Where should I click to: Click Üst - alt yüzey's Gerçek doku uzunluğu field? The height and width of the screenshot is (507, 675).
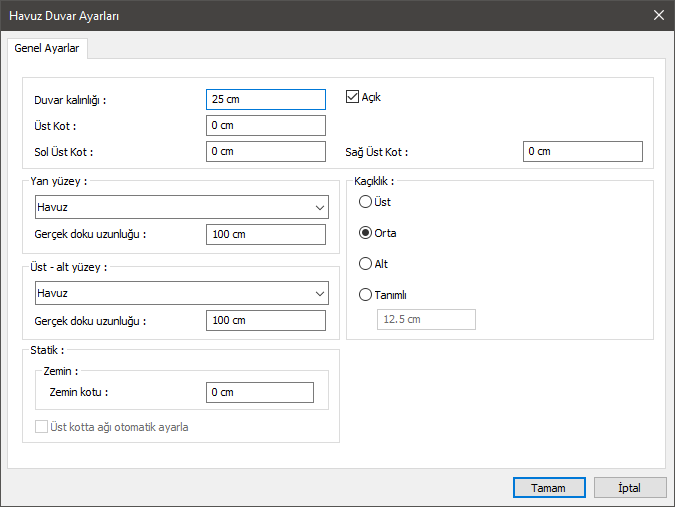click(265, 320)
